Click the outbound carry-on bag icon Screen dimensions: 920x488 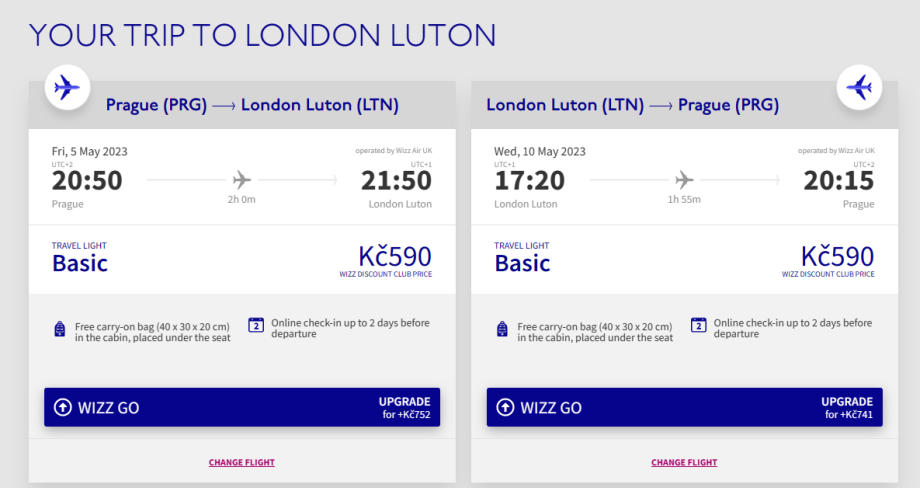click(61, 330)
